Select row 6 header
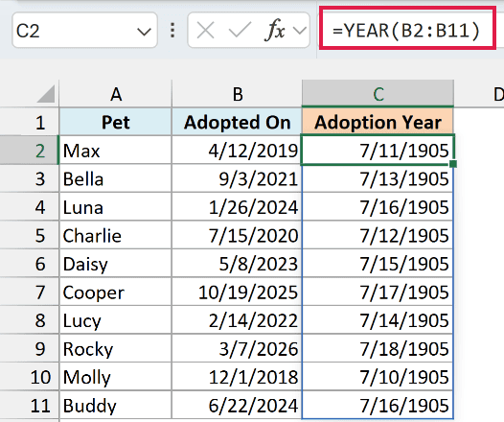504x422 pixels. pyautogui.click(x=30, y=264)
